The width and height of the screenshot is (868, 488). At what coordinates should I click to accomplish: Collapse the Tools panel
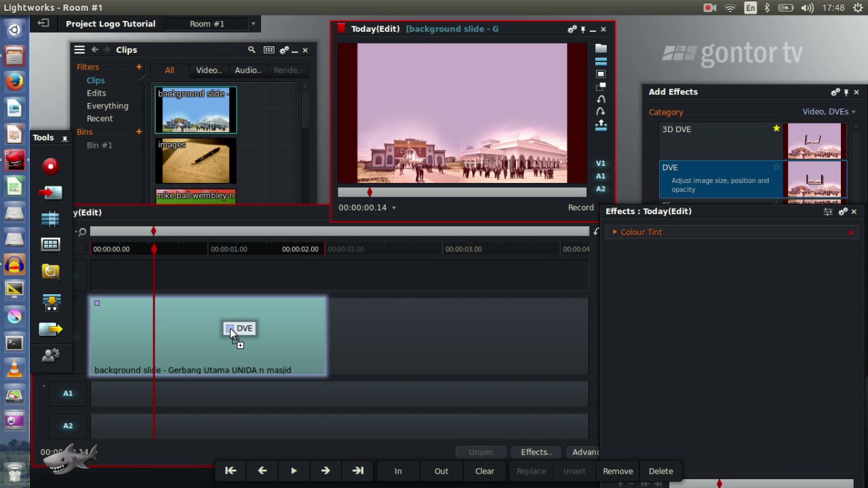pos(65,138)
